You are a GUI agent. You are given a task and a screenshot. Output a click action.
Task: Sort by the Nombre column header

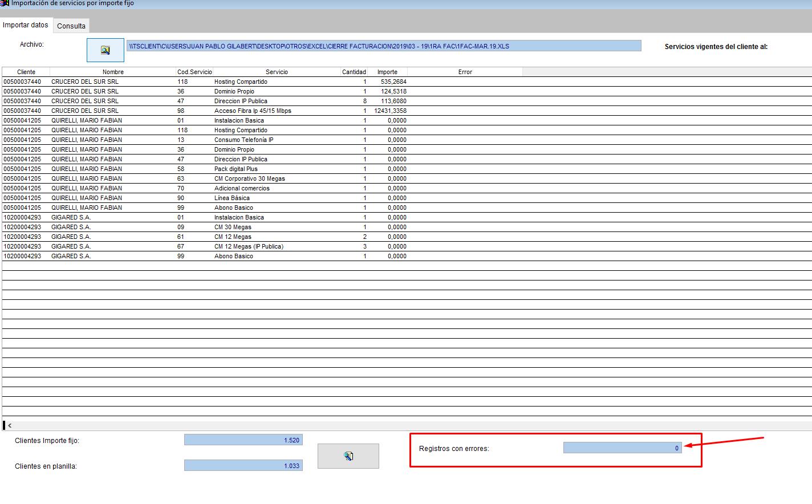point(113,72)
